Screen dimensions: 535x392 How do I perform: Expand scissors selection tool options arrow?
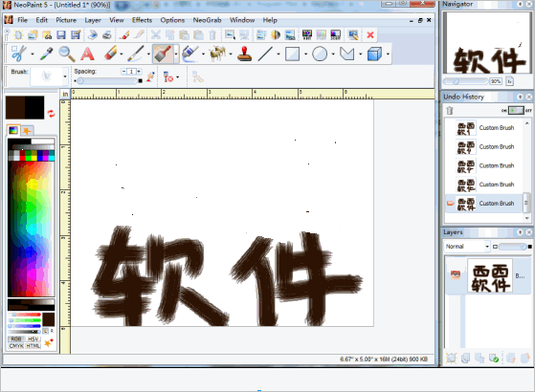point(33,54)
